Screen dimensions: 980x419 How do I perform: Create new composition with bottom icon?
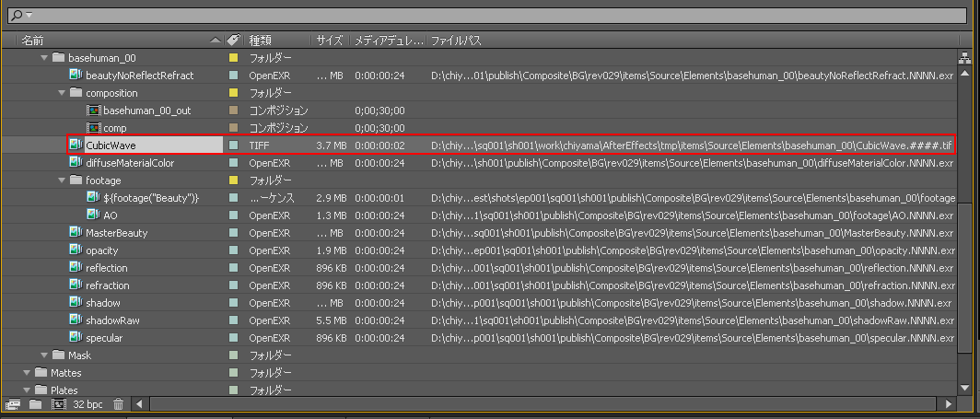[x=58, y=404]
